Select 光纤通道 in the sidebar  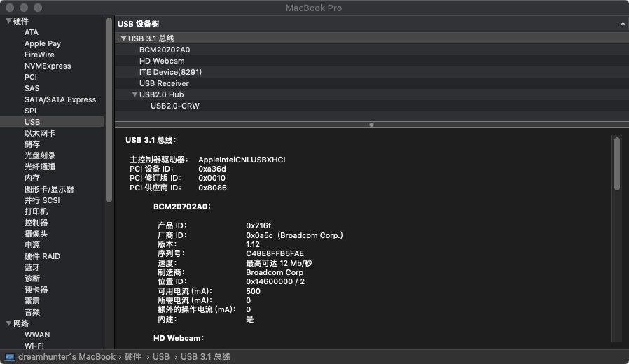tap(40, 167)
